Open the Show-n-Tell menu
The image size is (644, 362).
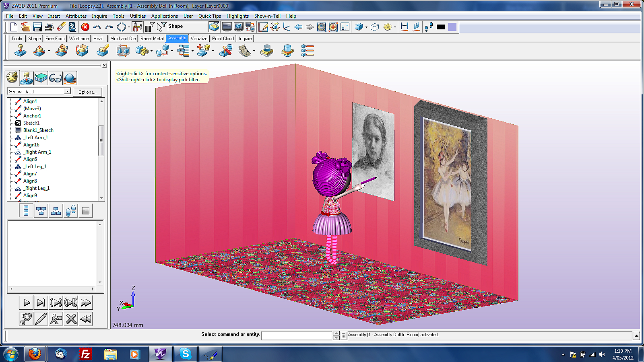click(267, 16)
